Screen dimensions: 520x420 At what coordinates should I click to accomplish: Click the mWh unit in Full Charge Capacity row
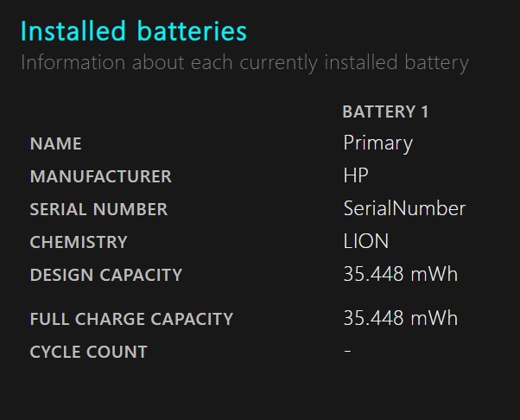[434, 318]
